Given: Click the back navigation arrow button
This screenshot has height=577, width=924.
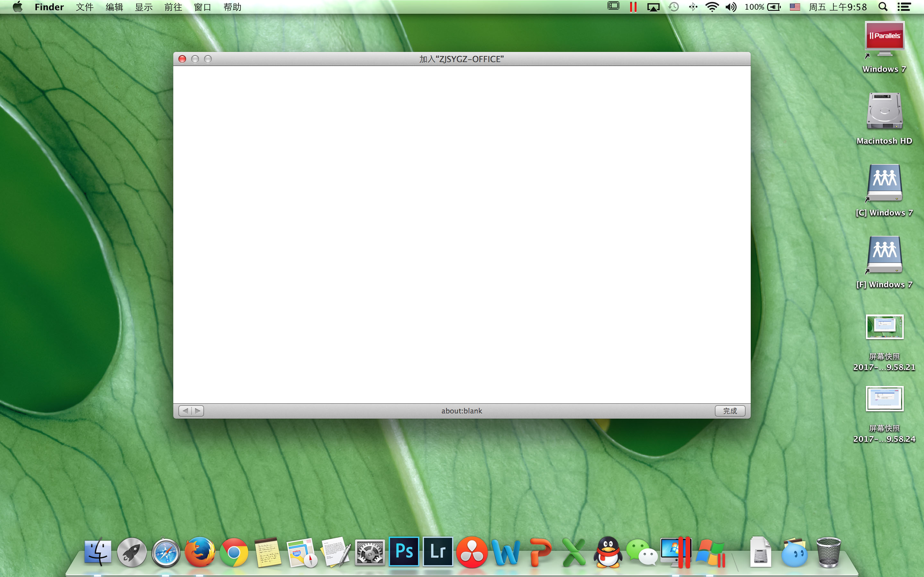Looking at the screenshot, I should (185, 411).
